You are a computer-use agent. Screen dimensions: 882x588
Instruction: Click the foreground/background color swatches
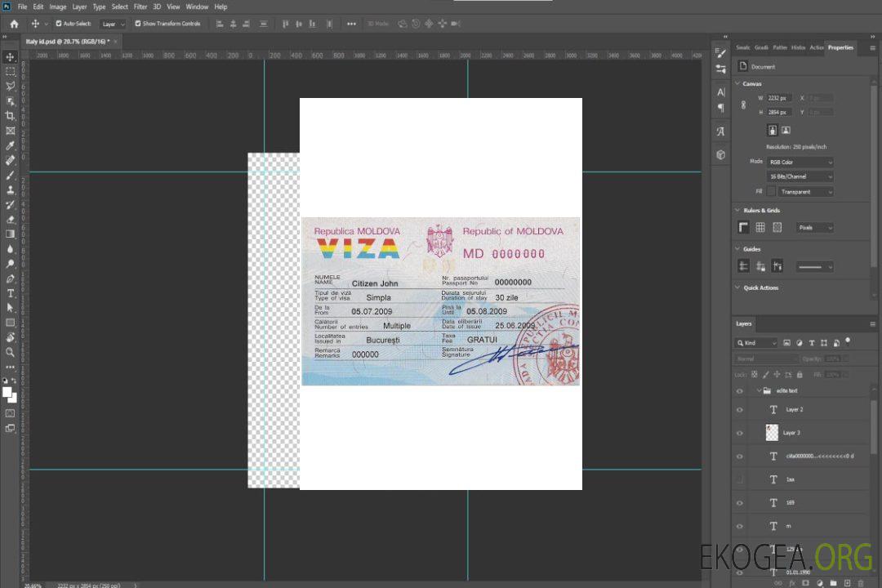coord(10,394)
